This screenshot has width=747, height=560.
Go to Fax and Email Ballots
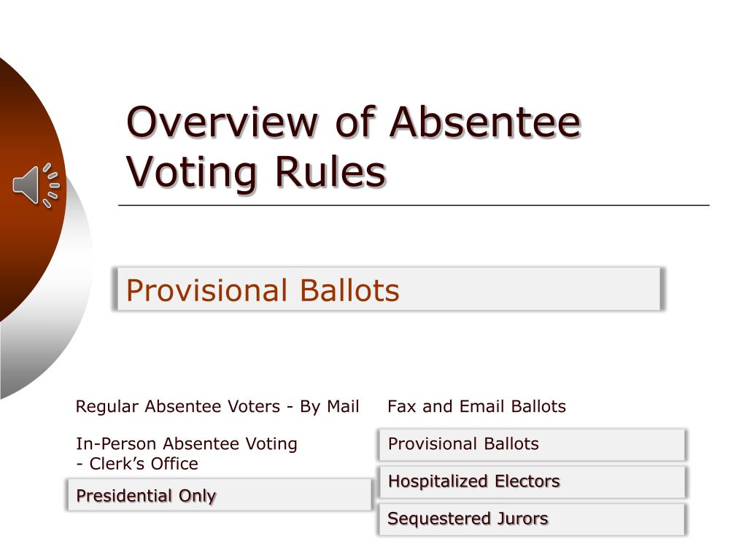476,406
